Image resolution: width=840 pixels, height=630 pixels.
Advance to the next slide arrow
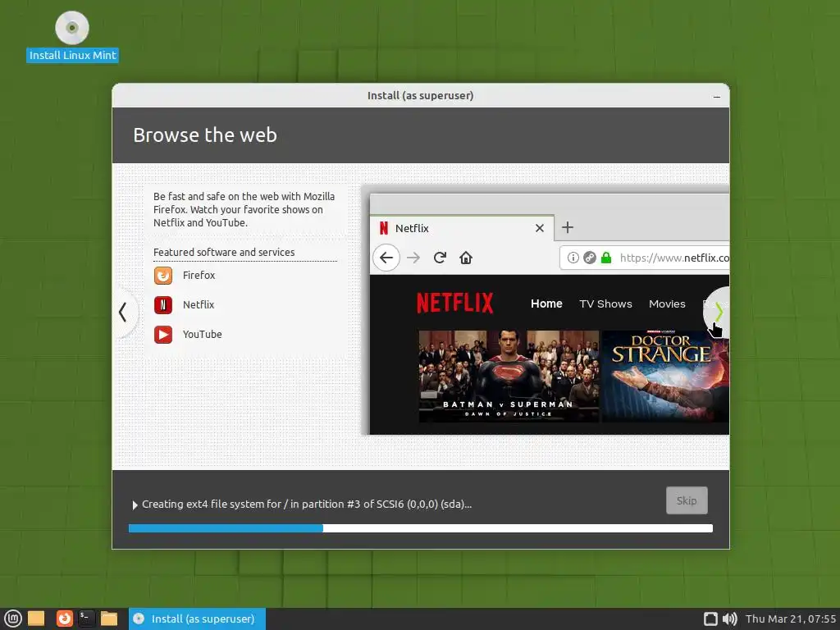[x=718, y=312]
